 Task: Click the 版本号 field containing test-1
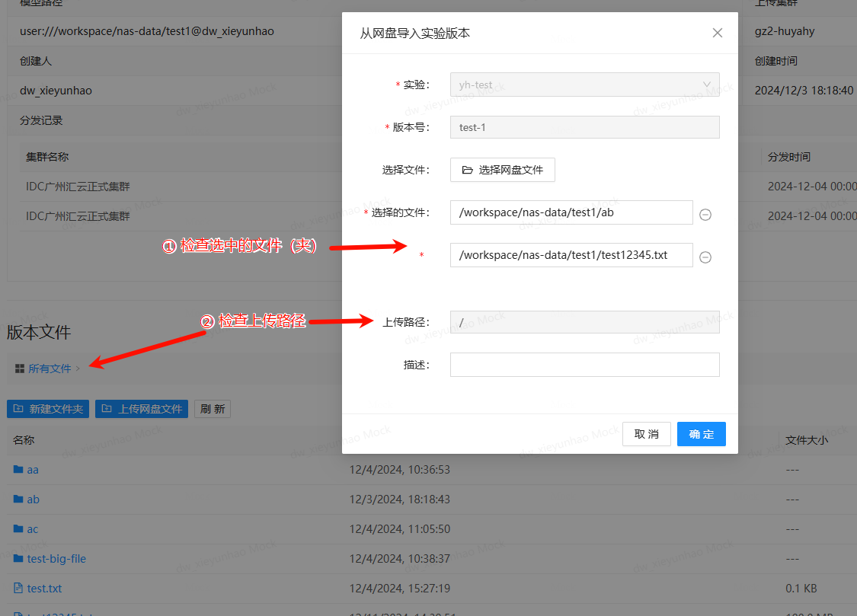(584, 126)
